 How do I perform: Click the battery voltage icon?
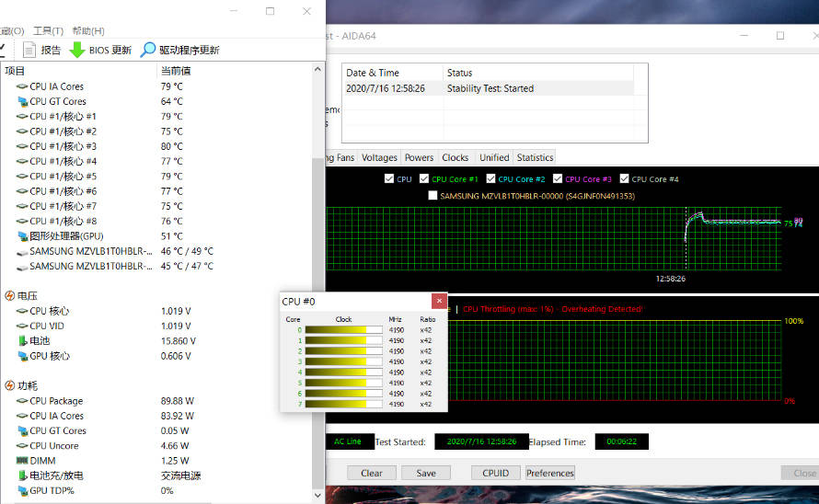click(22, 341)
